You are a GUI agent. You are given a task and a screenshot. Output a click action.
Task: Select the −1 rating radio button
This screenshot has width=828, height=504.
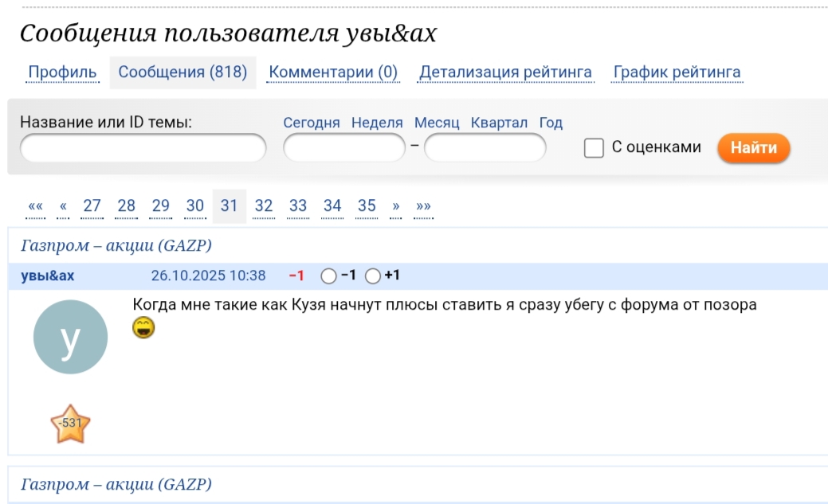328,276
